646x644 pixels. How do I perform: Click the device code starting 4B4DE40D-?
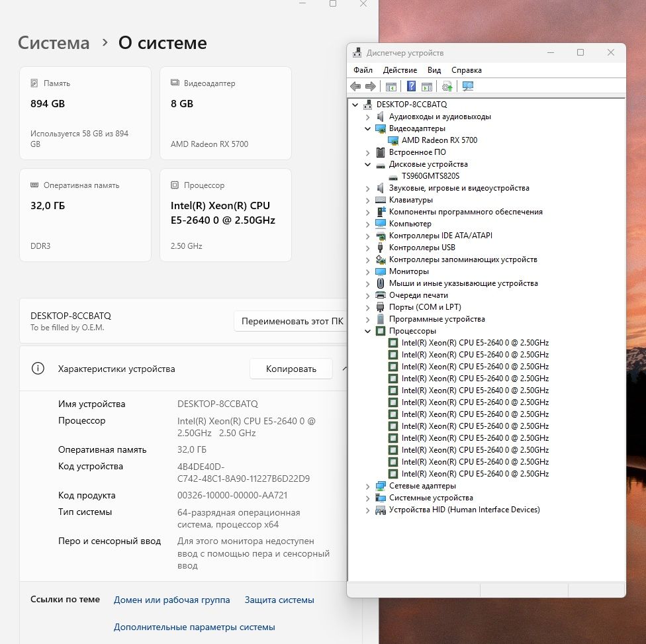point(243,473)
